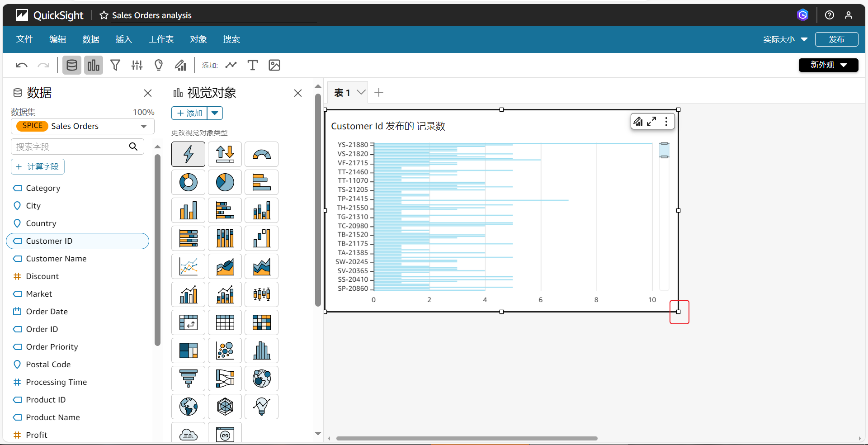The height and width of the screenshot is (445, 868).
Task: Open the filter funnel icon
Action: [x=115, y=65]
